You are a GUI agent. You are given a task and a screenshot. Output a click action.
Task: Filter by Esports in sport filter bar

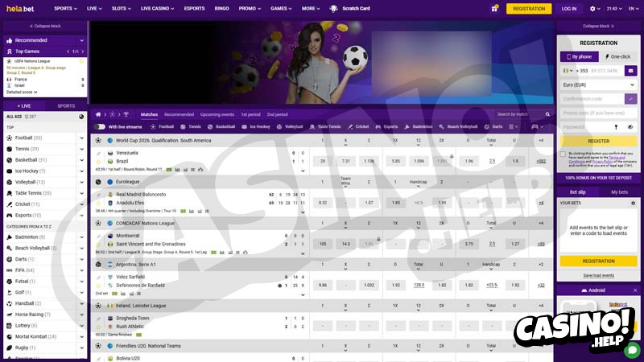pos(386,127)
